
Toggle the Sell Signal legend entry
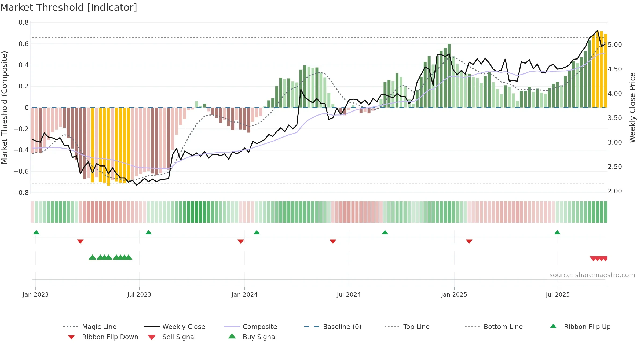click(172, 337)
